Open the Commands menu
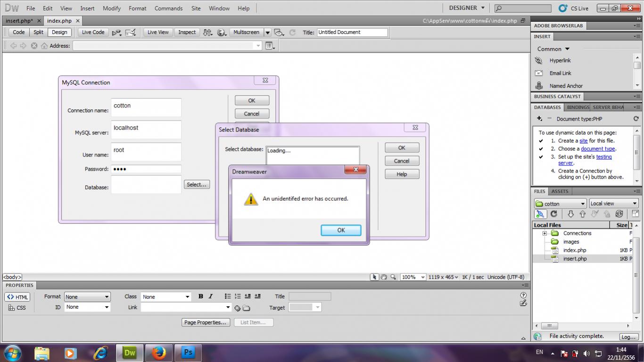The width and height of the screenshot is (644, 362). (168, 8)
